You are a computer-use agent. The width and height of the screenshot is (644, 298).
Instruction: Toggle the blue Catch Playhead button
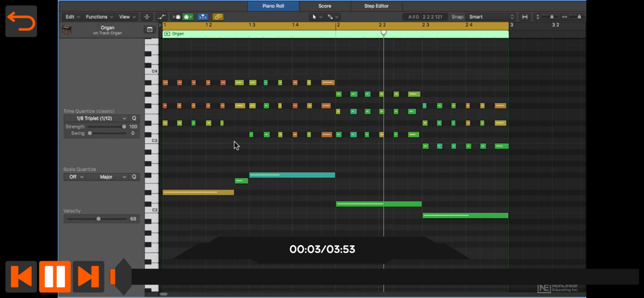coord(203,17)
